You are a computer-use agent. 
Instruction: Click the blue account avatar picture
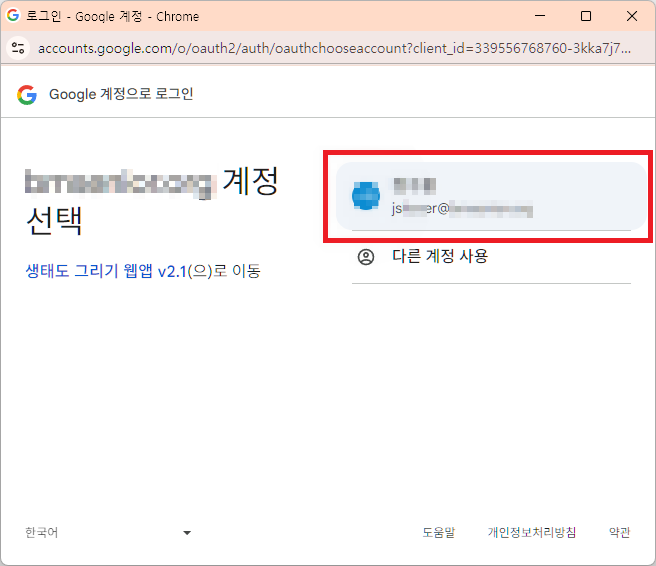[366, 196]
